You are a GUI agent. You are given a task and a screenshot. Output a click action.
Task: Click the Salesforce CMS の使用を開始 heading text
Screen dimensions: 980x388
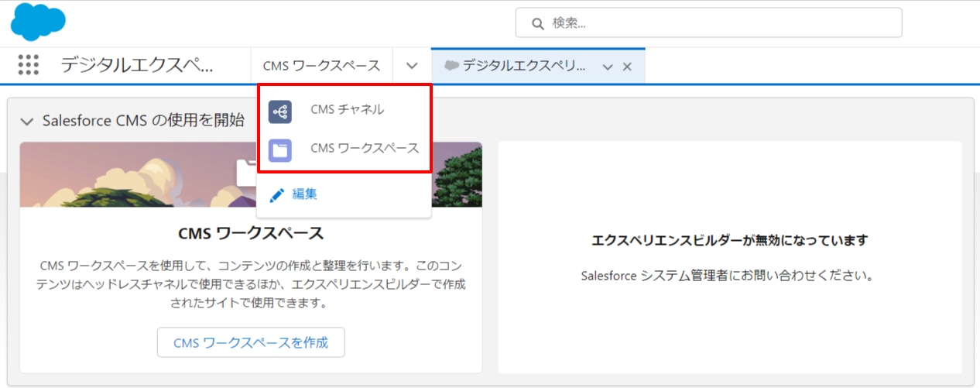coord(143,120)
